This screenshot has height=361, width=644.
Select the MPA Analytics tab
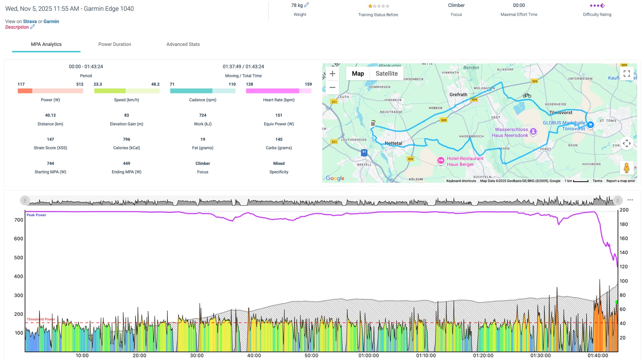point(46,44)
